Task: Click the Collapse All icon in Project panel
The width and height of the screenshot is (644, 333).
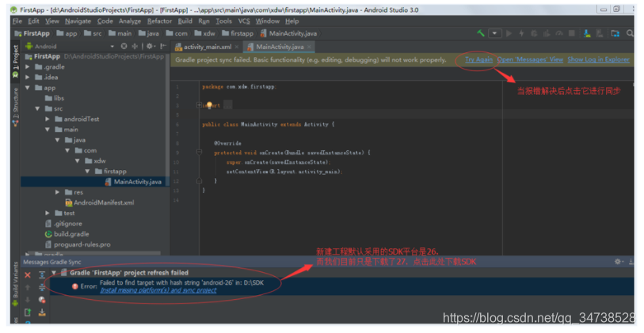Action: pyautogui.click(x=135, y=47)
